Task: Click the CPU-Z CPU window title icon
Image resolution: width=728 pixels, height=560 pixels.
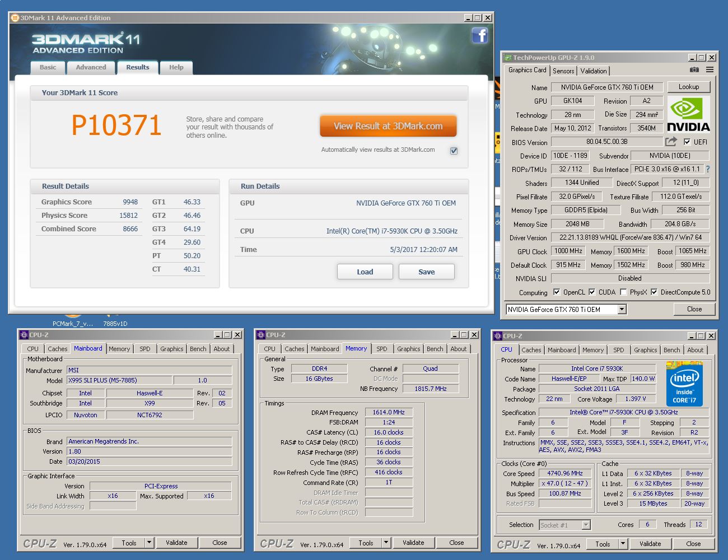Action: (x=498, y=336)
